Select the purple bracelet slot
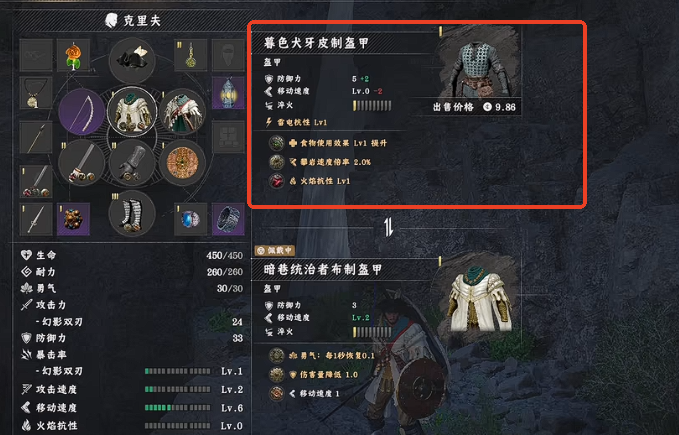The height and width of the screenshot is (435, 679). pyautogui.click(x=228, y=219)
